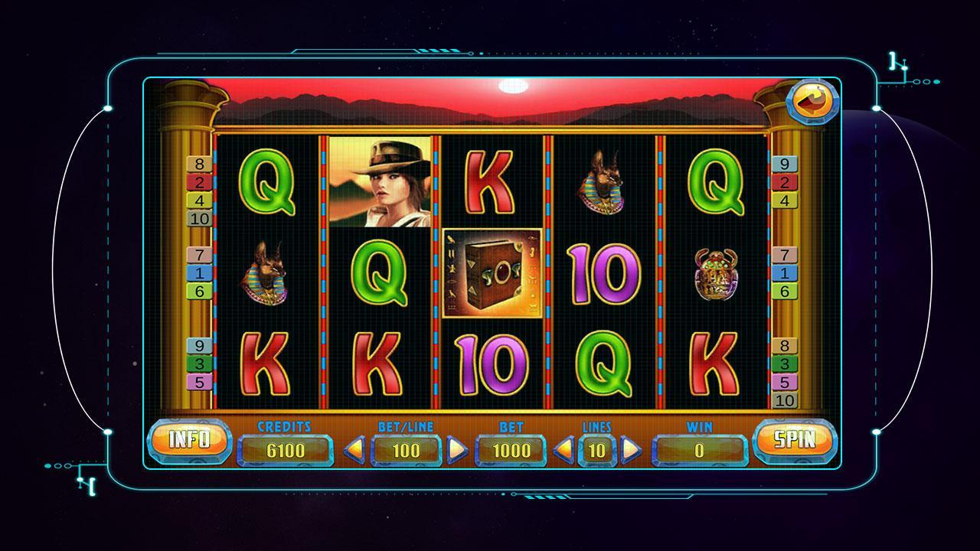980x551 pixels.
Task: Click the CREDITS value field showing 6100
Action: [286, 450]
